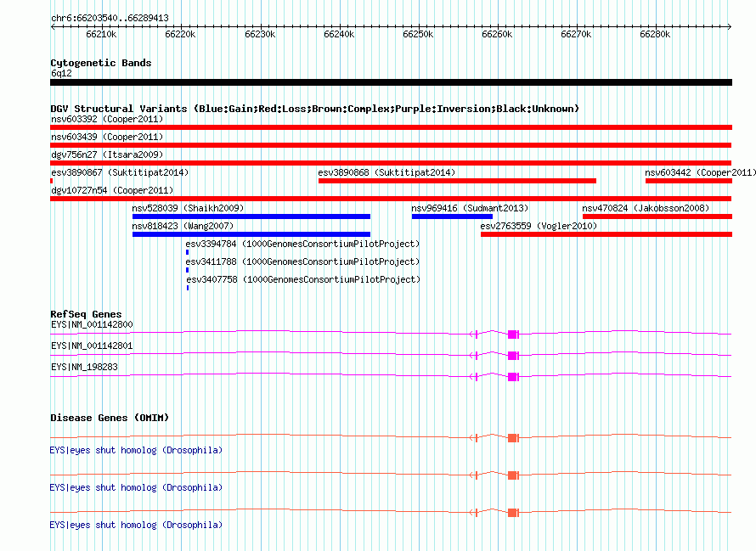The image size is (756, 551).
Task: Select the nsv528039 (Shaikh2009) blue gain bar
Action: pos(251,216)
